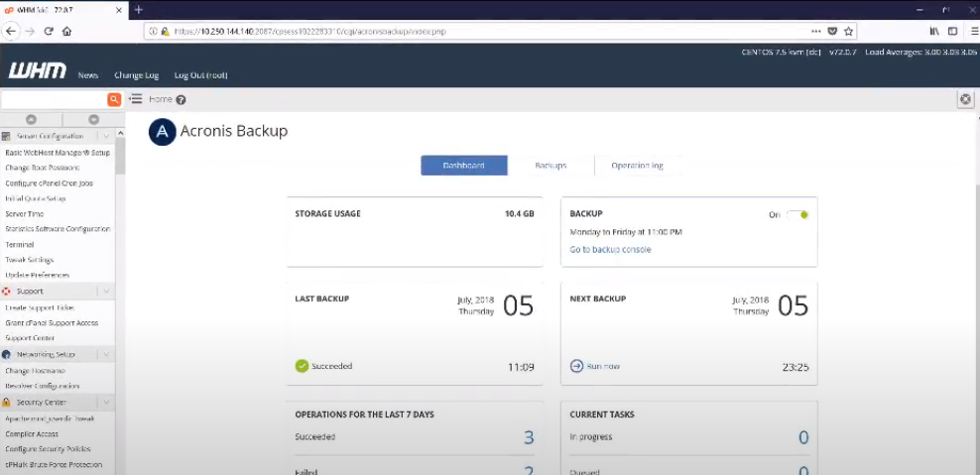Viewport: 980px width, 475px height.
Task: Collapse the Security Center section chevron
Action: (106, 402)
